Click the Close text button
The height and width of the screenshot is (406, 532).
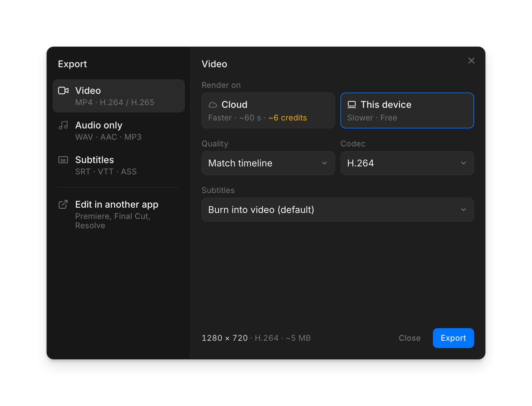click(410, 338)
